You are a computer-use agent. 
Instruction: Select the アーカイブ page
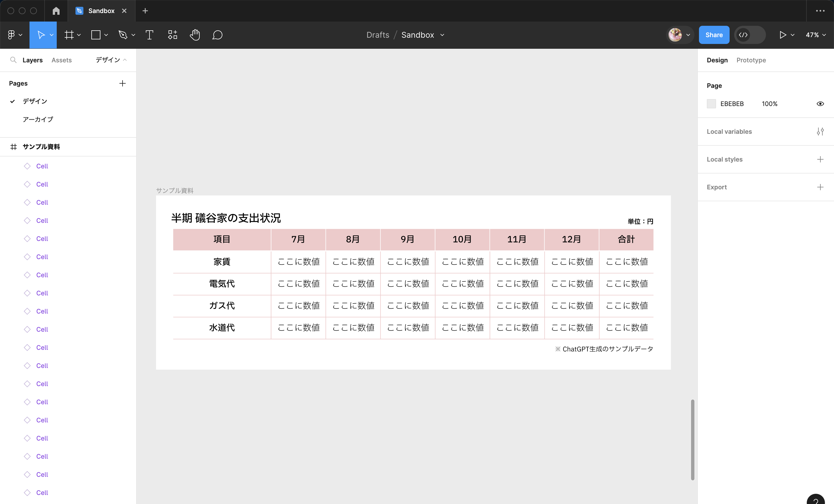(38, 119)
